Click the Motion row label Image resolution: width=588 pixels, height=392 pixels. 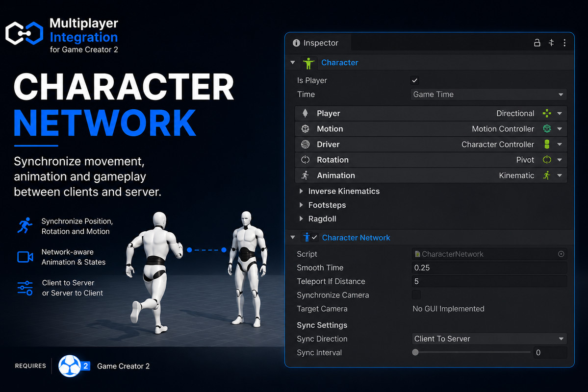[x=330, y=129]
